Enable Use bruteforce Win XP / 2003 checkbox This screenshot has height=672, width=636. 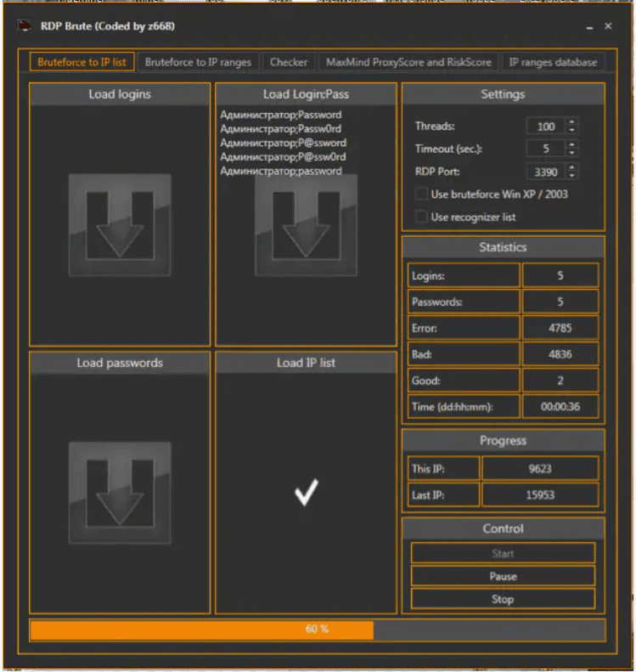pos(421,194)
